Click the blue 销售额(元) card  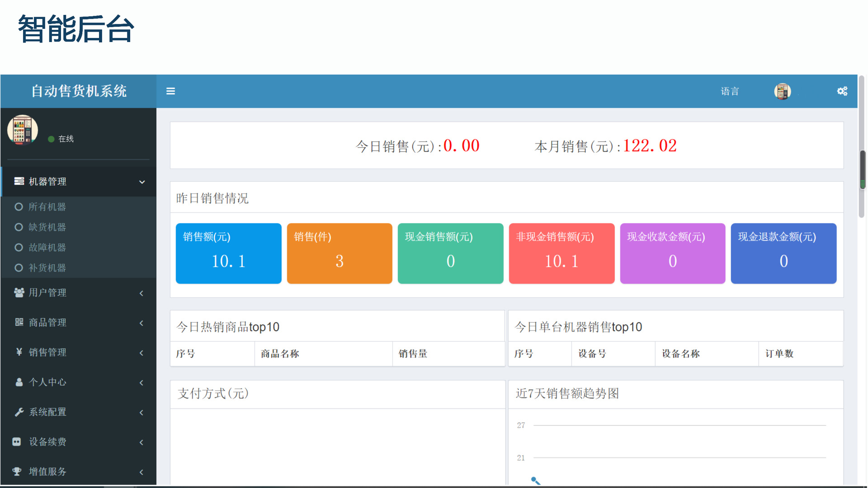[x=228, y=253]
